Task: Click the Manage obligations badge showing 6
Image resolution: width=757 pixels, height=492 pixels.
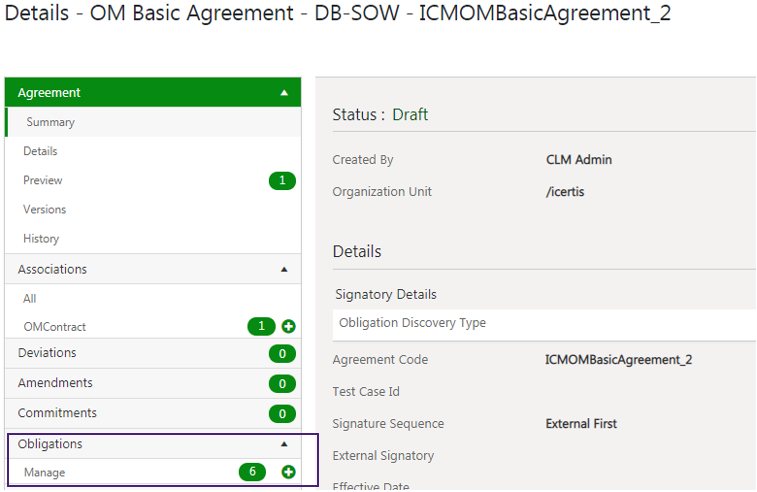Action: [252, 472]
